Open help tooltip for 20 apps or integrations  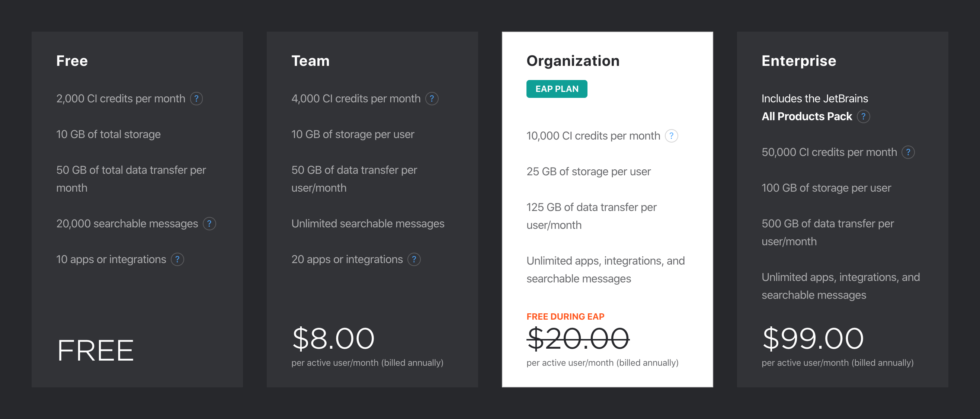point(414,259)
